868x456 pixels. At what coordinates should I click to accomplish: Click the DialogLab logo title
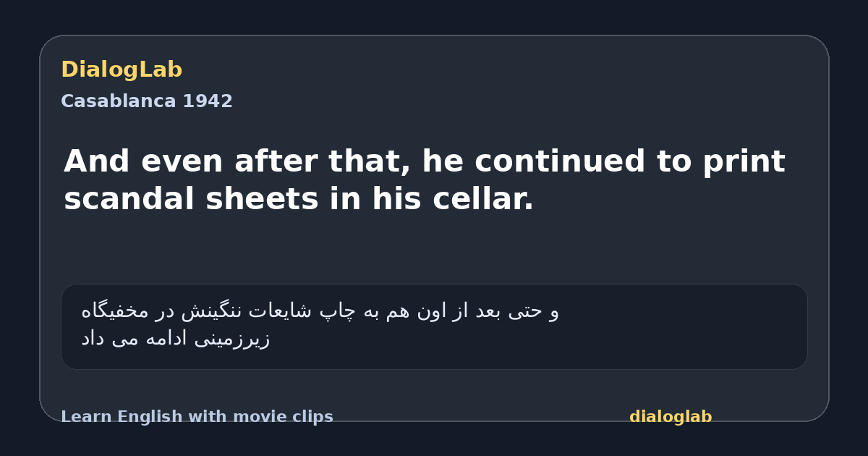pos(122,69)
